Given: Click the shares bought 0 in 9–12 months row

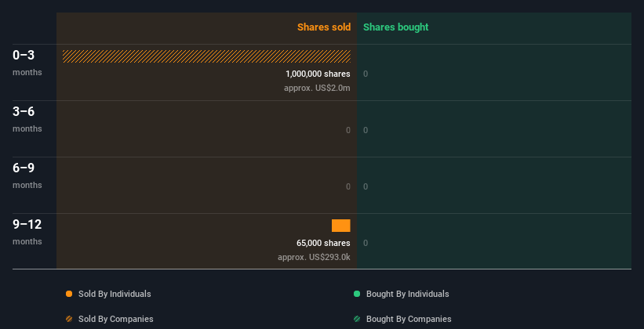Looking at the screenshot, I should click(x=366, y=243).
